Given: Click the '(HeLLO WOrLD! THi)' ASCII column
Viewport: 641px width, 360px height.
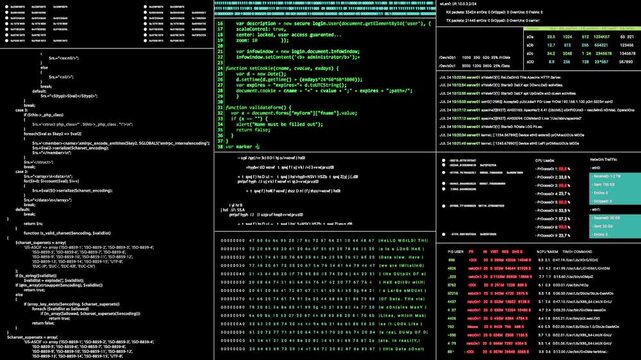Looking at the screenshot, I should point(403,241).
